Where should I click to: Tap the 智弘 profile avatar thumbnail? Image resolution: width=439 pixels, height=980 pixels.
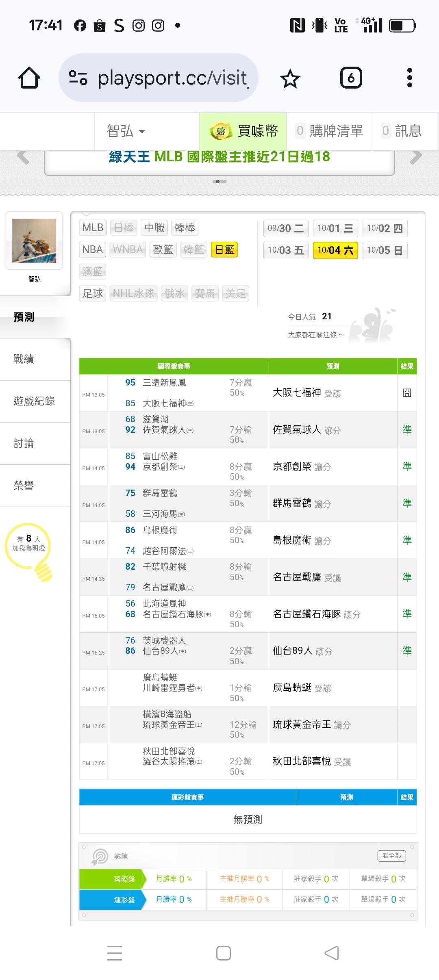[x=34, y=241]
